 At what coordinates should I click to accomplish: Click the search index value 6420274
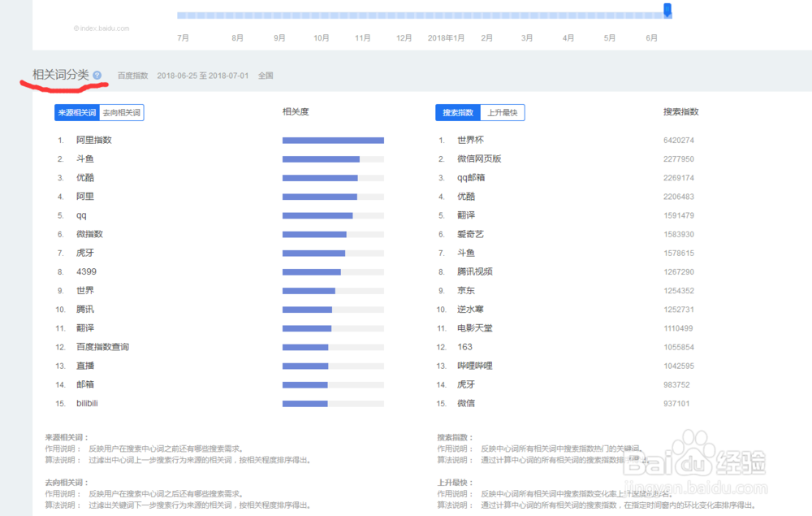click(678, 141)
